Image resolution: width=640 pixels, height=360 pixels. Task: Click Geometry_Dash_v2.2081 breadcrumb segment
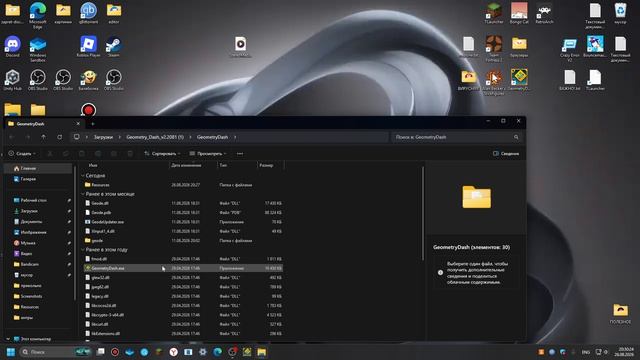click(155, 137)
